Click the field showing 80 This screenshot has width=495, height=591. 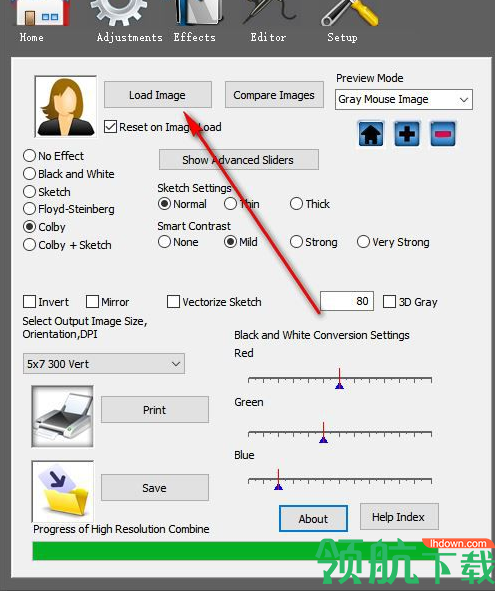point(347,301)
